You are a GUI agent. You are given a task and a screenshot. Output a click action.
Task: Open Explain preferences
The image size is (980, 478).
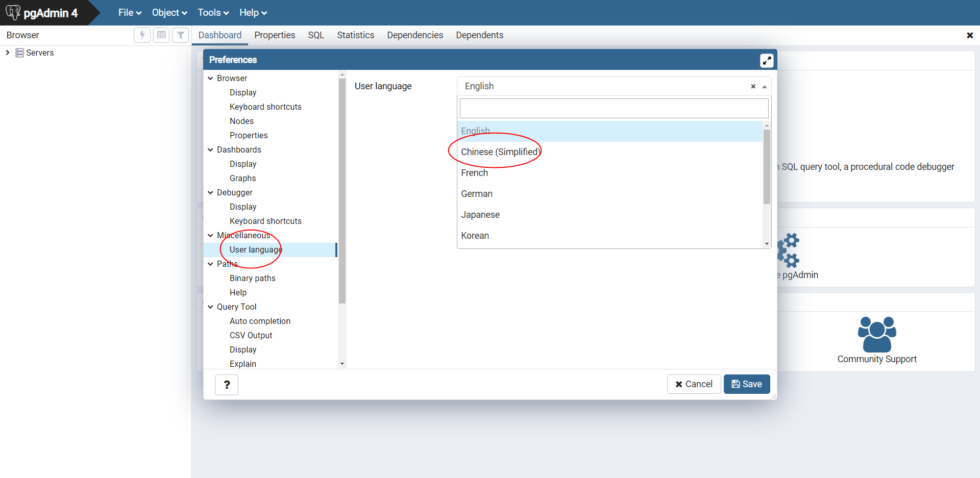(x=242, y=364)
